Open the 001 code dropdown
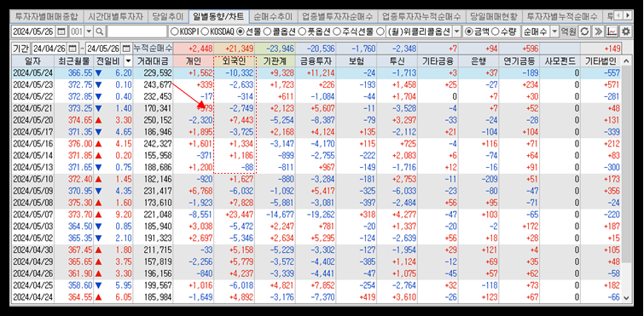This screenshot has height=316, width=644. pyautogui.click(x=89, y=32)
